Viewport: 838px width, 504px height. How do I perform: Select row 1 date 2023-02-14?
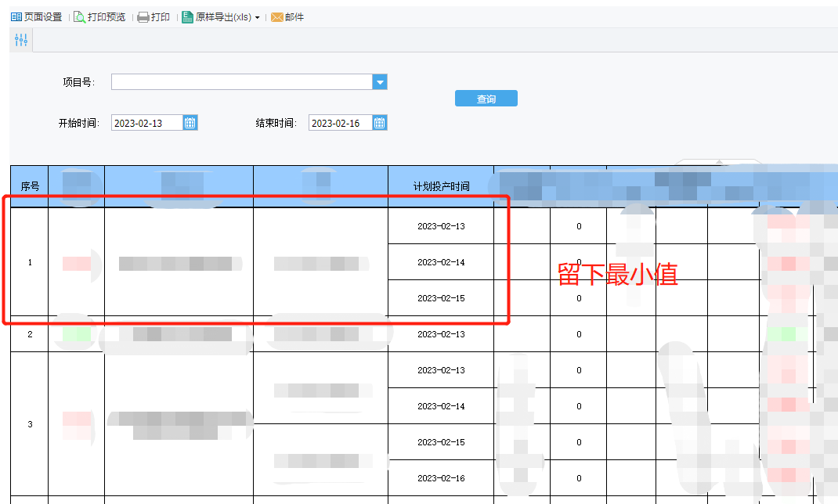[x=441, y=262]
